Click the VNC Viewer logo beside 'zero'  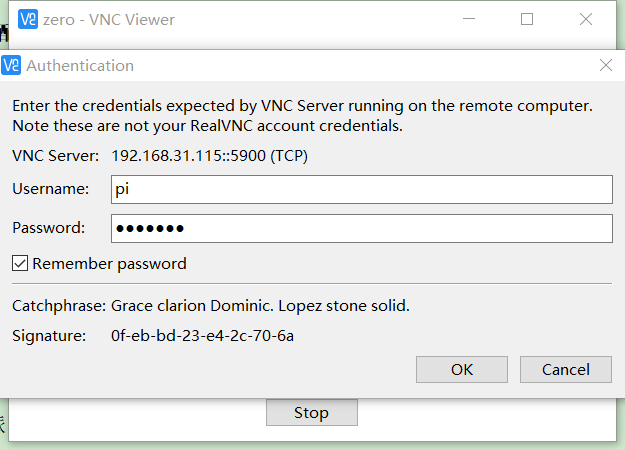pyautogui.click(x=28, y=19)
